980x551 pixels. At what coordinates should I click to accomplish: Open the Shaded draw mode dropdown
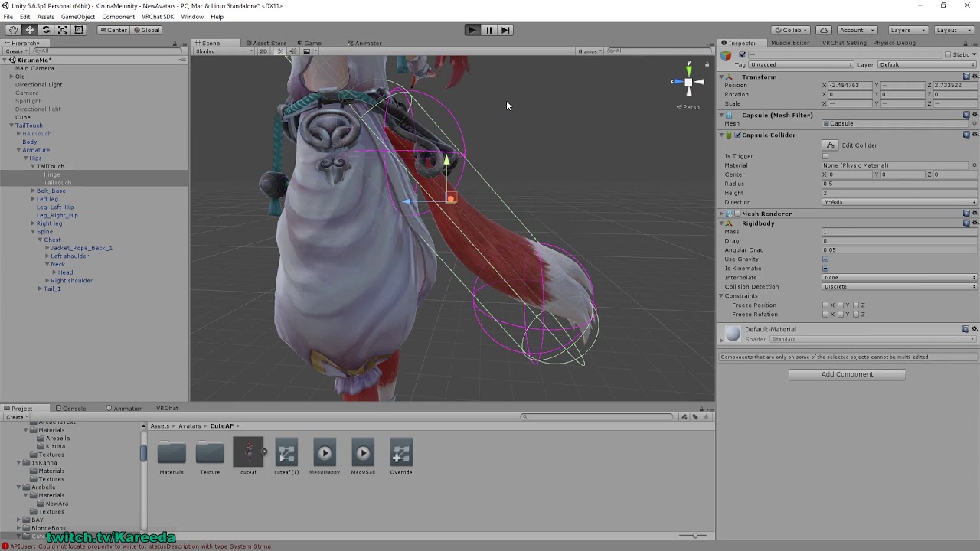(x=224, y=51)
